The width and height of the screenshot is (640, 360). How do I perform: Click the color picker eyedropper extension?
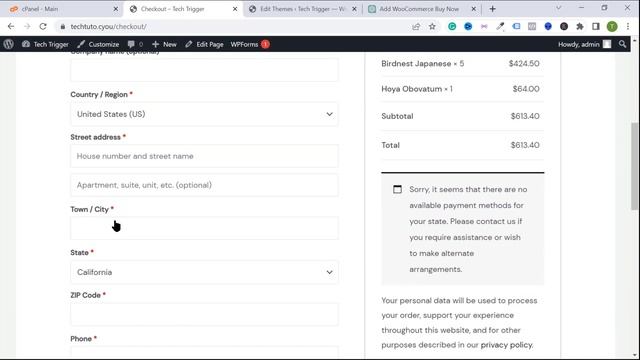[x=500, y=27]
